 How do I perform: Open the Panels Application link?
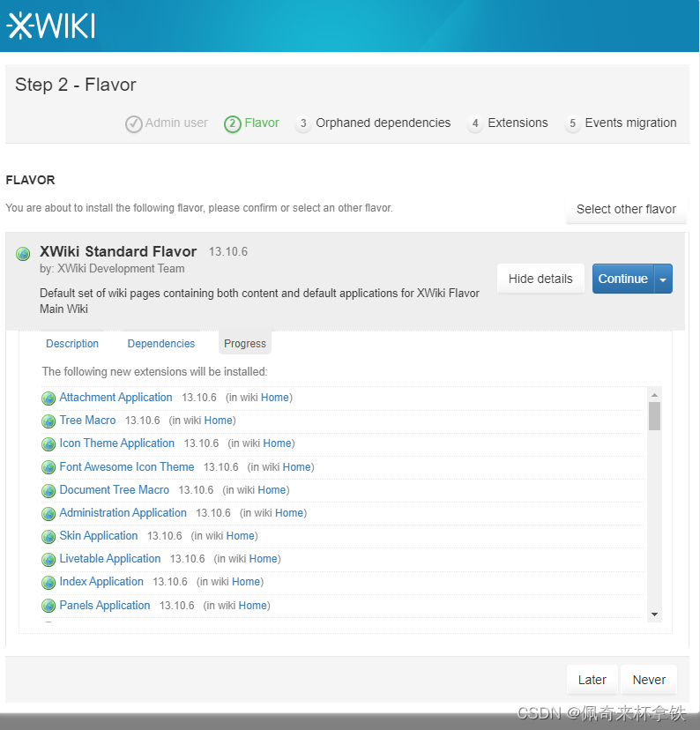click(105, 605)
